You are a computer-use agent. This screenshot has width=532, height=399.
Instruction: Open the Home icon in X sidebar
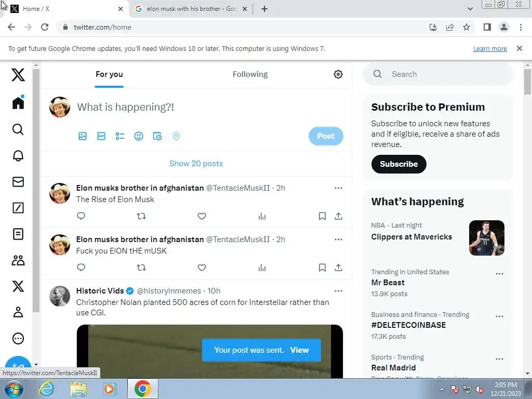[18, 102]
